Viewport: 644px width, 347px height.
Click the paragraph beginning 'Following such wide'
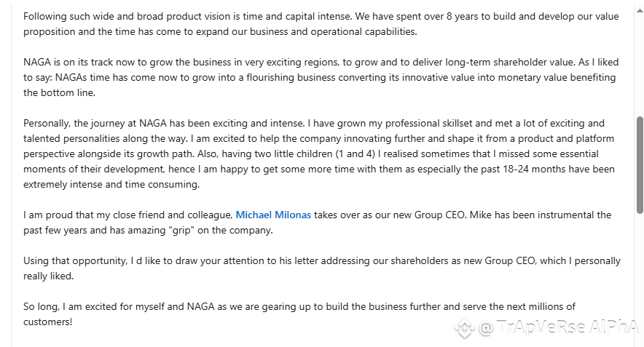coord(321,24)
